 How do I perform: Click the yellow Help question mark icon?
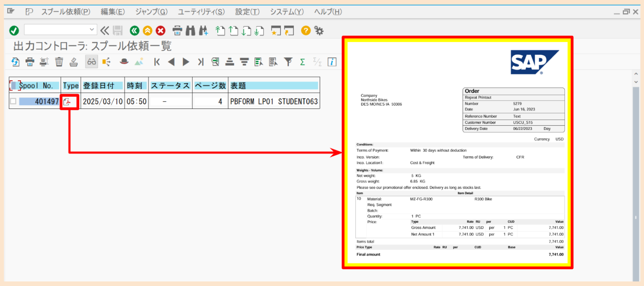306,31
